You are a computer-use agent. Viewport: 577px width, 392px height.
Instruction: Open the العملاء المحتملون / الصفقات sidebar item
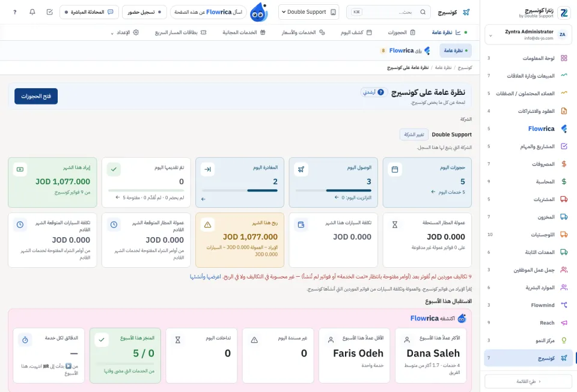click(528, 93)
